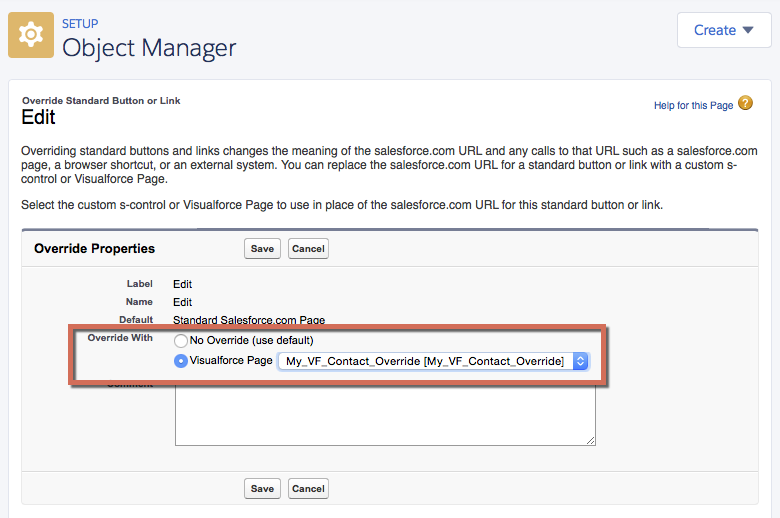Open help via the question mark icon
Viewport: 780px width, 518px height.
(x=745, y=103)
